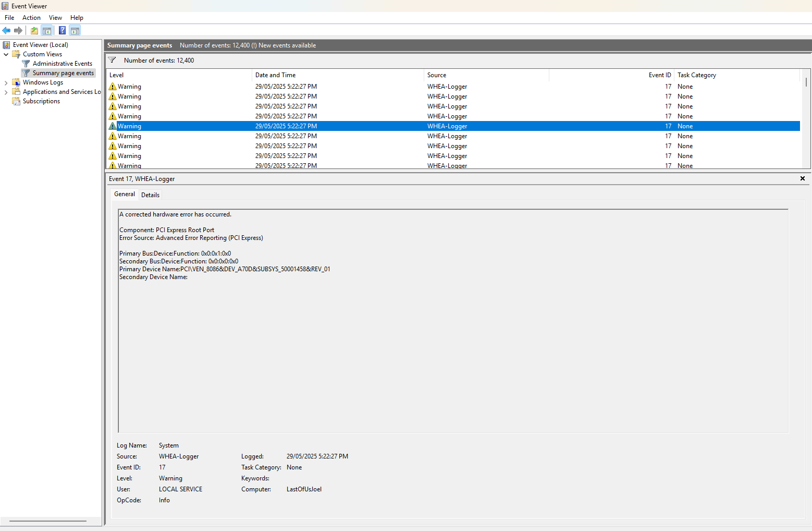Screen dimensions: 812x531
Task: Click the filter funnel icon above event list
Action: pos(112,60)
